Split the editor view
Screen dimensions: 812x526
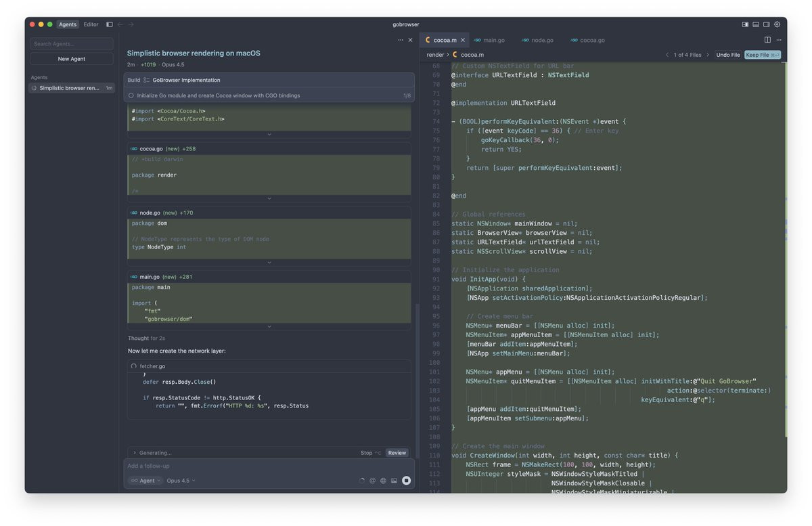(767, 40)
